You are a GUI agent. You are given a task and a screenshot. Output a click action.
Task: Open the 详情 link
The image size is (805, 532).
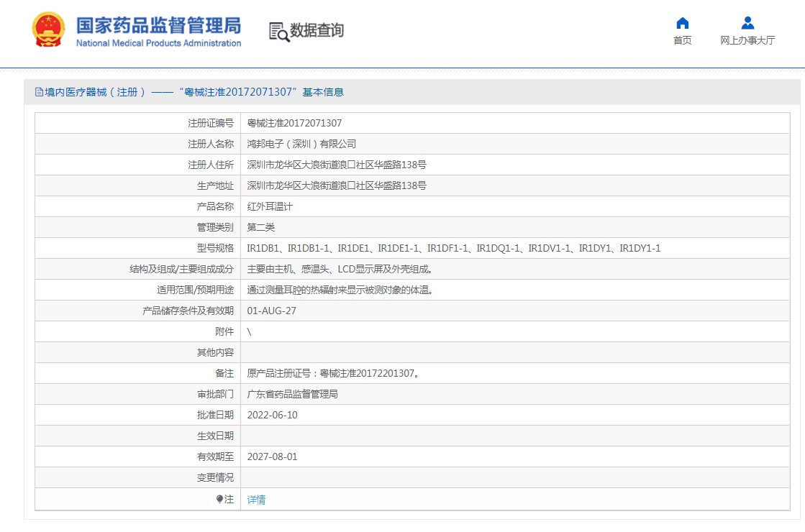256,500
